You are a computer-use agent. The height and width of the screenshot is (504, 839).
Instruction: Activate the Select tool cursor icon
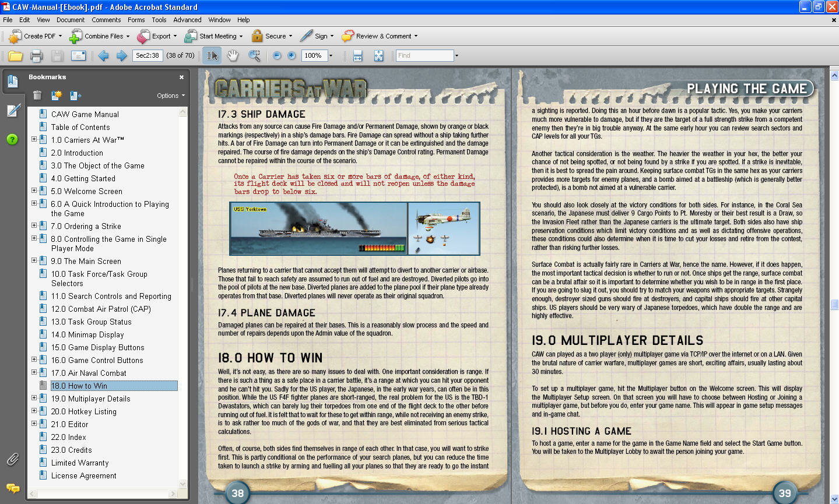[212, 56]
